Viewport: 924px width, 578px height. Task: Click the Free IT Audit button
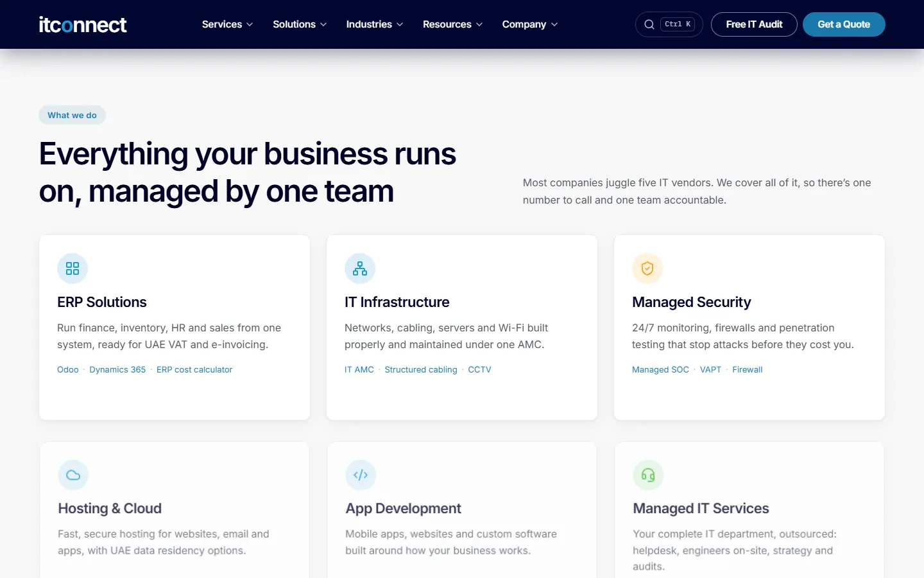[x=754, y=24]
